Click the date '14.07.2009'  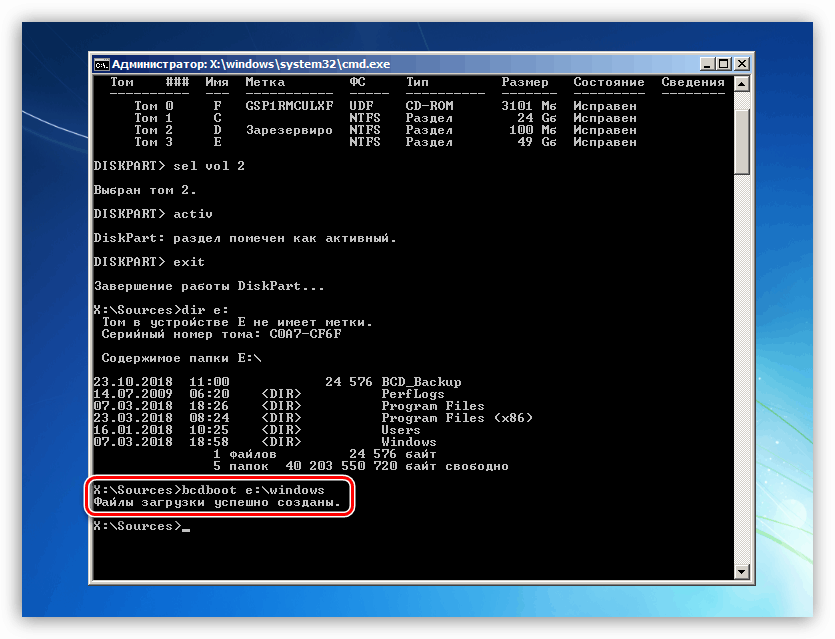[x=133, y=394]
